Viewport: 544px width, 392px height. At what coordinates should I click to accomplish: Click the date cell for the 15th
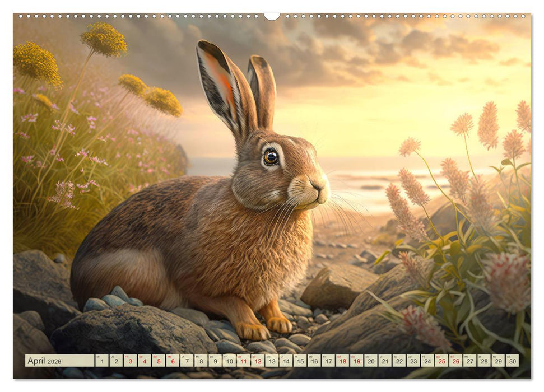coord(300,362)
